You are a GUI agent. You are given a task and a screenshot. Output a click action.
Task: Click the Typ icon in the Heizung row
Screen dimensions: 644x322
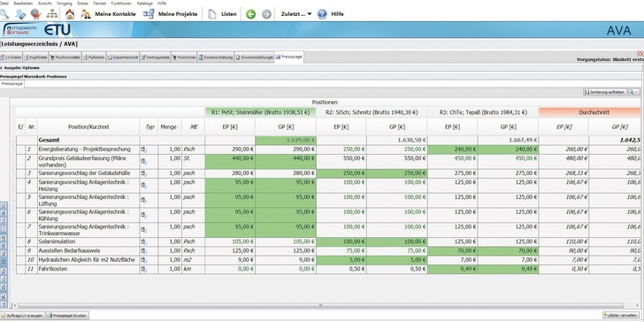pyautogui.click(x=143, y=186)
